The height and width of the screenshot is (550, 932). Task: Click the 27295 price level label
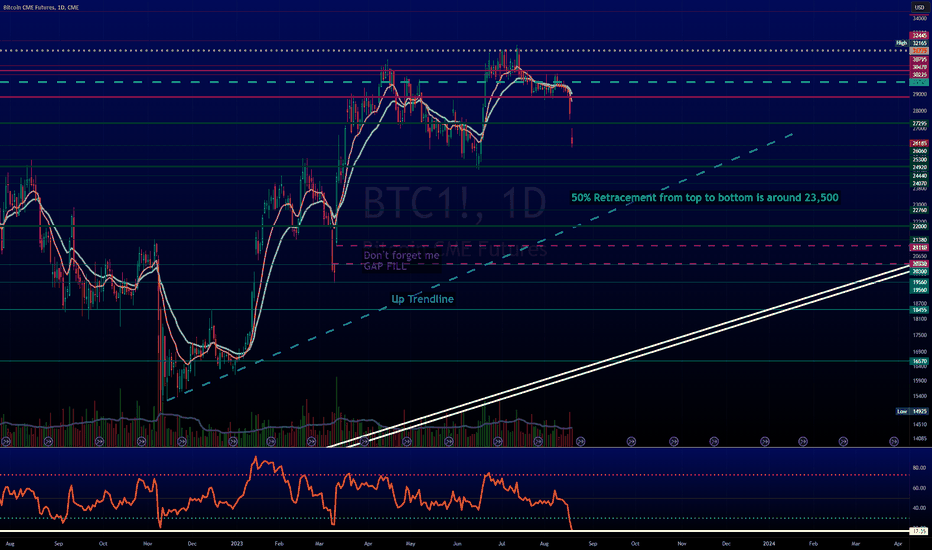[920, 124]
